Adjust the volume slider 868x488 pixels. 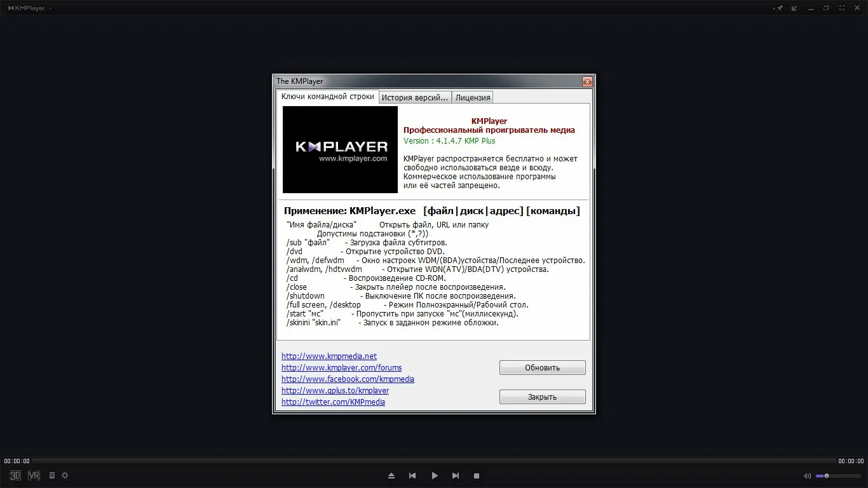837,476
